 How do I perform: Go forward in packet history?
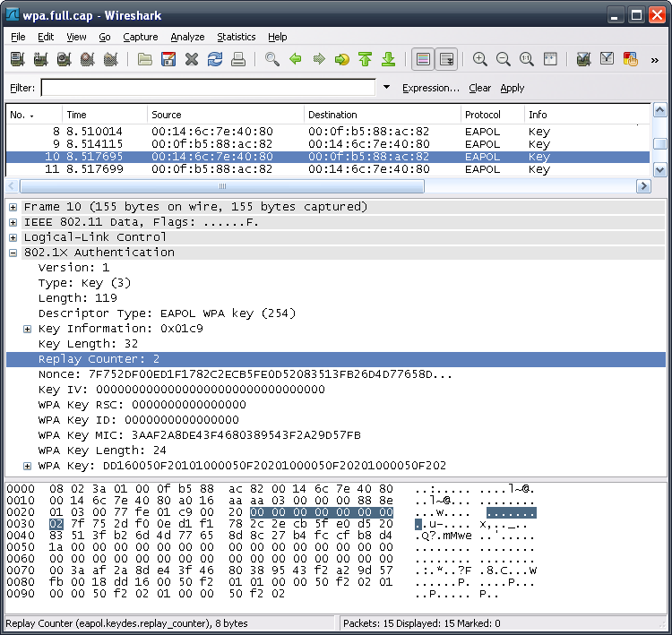click(x=319, y=59)
